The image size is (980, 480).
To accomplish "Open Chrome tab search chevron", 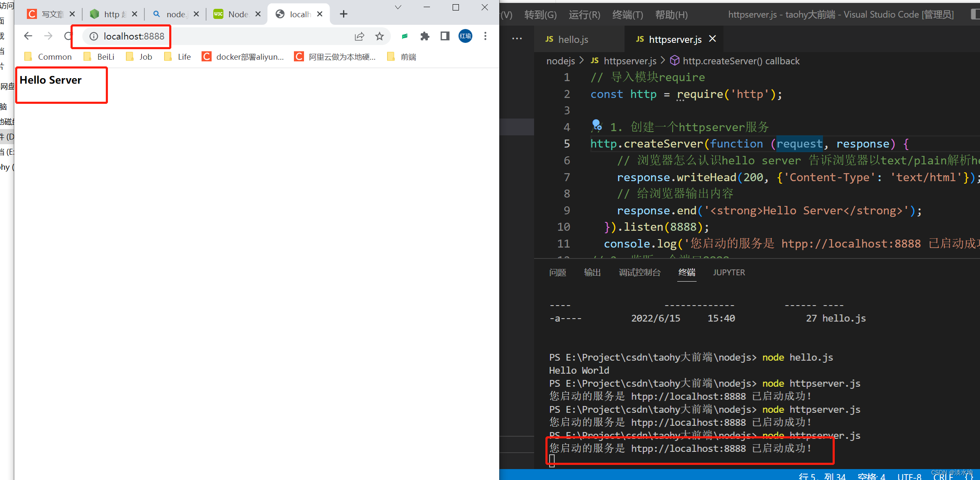I will pos(398,7).
